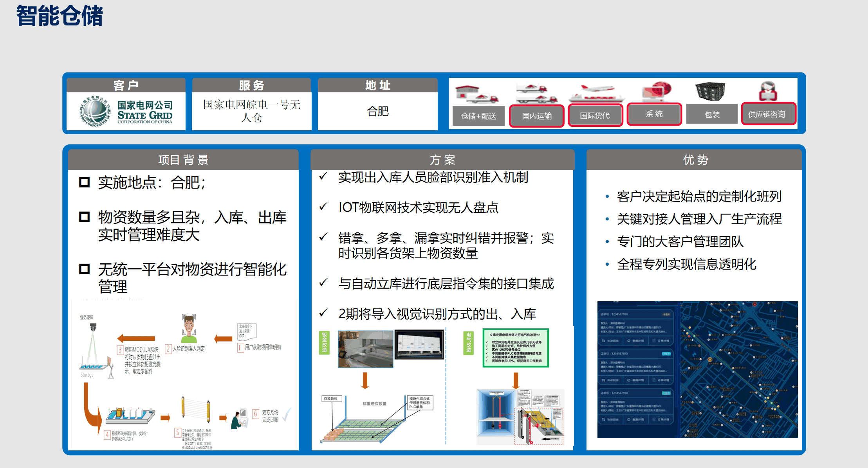Image resolution: width=868 pixels, height=468 pixels.
Task: Click the 供应链咨询 button
Action: (x=767, y=114)
